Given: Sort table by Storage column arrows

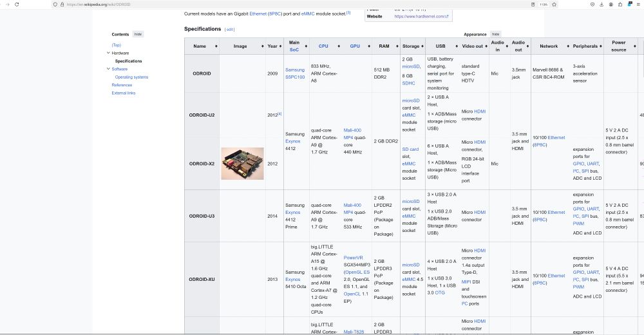Looking at the screenshot, I should point(422,46).
